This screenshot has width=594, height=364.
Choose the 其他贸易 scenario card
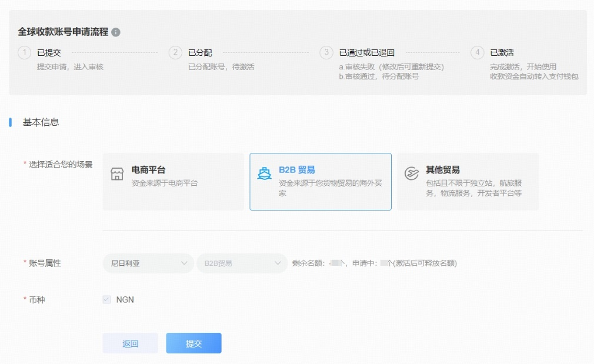468,182
